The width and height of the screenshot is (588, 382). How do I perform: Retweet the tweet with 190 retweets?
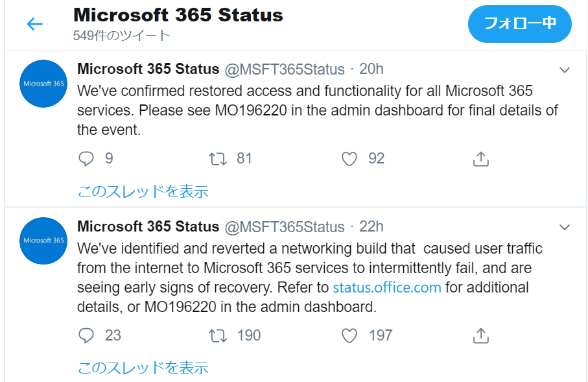(218, 335)
